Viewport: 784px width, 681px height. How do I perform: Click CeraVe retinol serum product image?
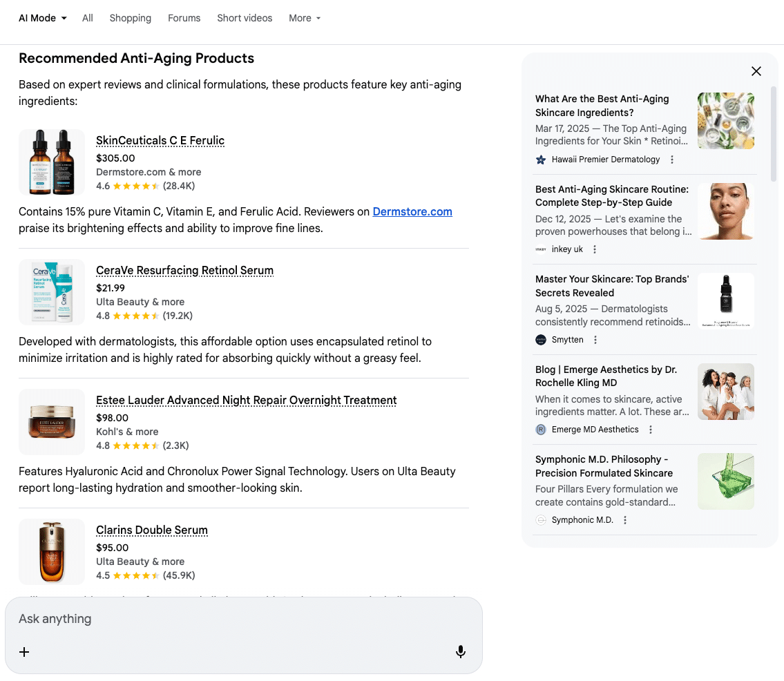52,292
